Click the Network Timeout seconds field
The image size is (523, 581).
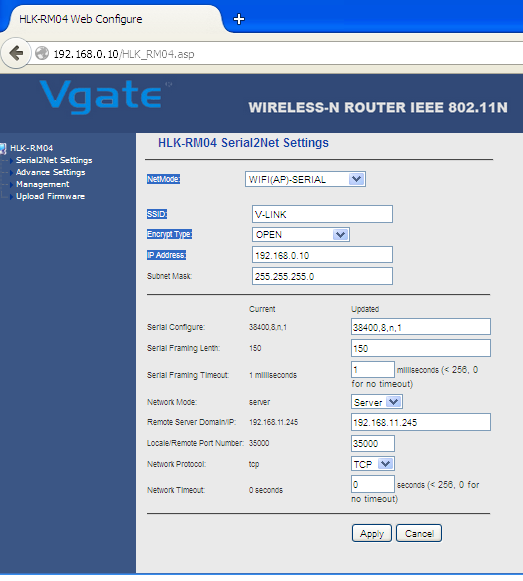(373, 484)
